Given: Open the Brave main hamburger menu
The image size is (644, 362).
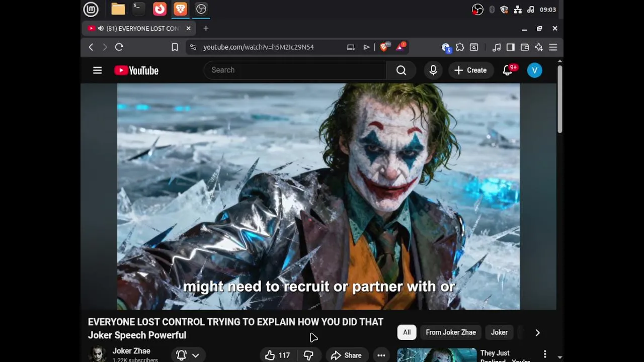Looking at the screenshot, I should click(x=553, y=47).
